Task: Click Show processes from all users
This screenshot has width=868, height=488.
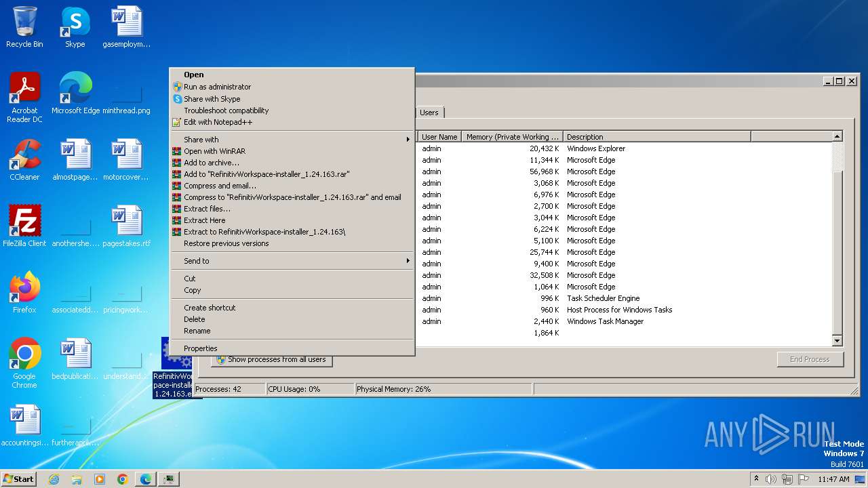Action: pos(271,359)
